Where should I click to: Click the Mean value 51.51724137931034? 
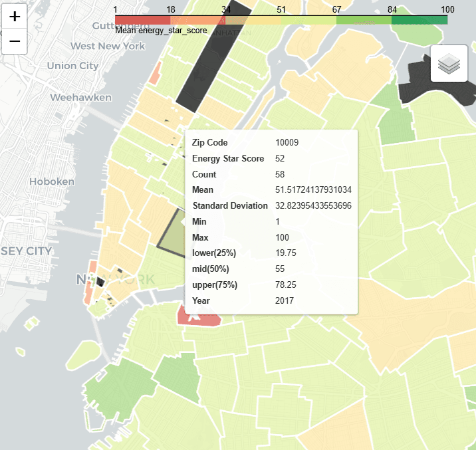click(x=313, y=190)
